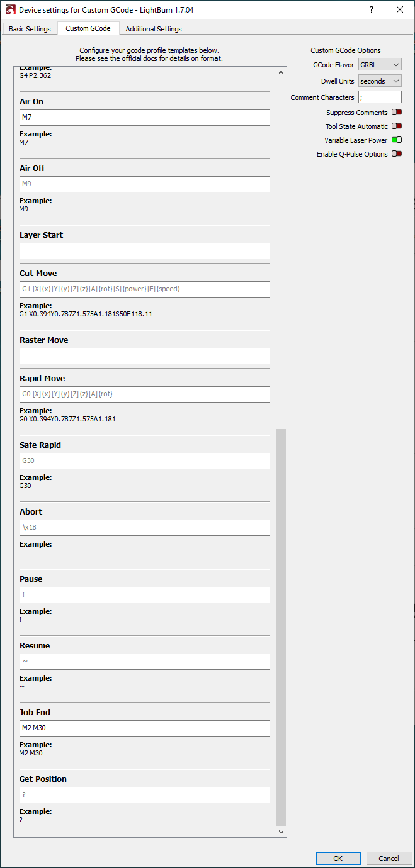Image resolution: width=415 pixels, height=868 pixels.
Task: Toggle Suppress Comments switch
Action: pos(397,113)
